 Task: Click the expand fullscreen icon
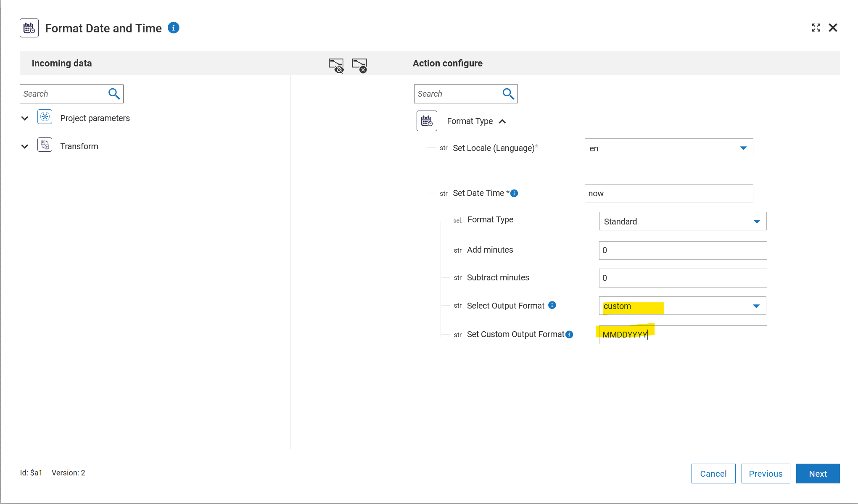pos(816,28)
